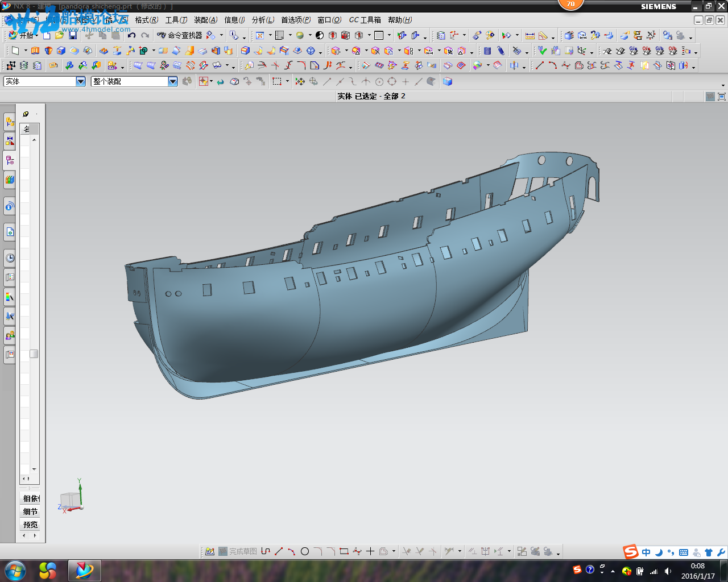
Task: Save the part with the floppy icon
Action: pyautogui.click(x=73, y=35)
